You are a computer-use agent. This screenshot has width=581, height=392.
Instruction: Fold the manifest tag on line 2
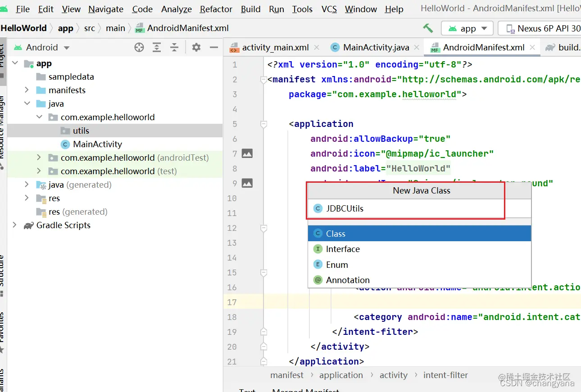(263, 80)
